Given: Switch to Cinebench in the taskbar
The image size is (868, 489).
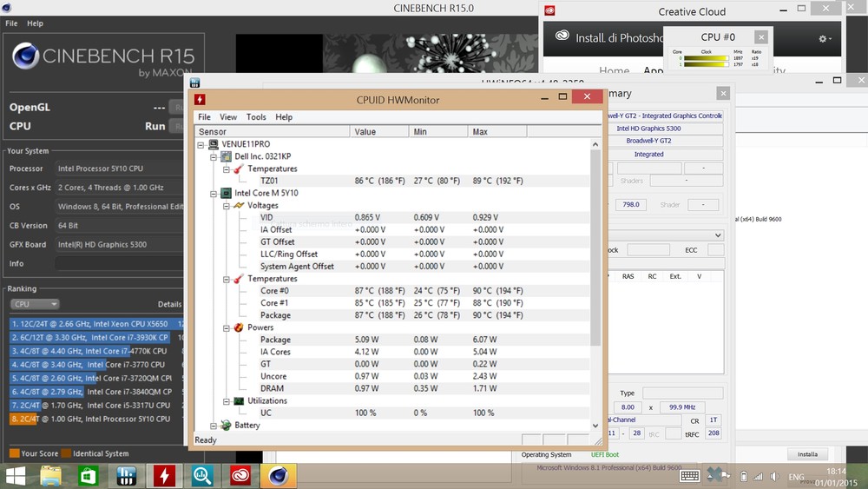Looking at the screenshot, I should point(278,476).
